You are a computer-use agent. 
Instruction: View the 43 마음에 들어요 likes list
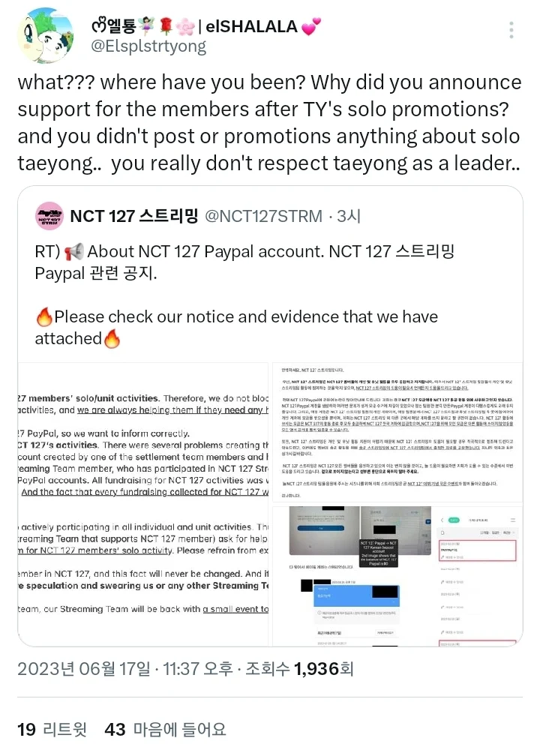click(x=165, y=729)
